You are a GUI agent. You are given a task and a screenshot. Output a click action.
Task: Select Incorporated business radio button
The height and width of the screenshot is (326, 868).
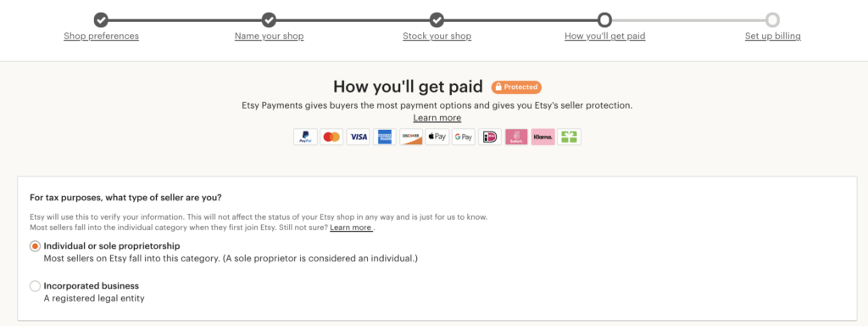pyautogui.click(x=35, y=286)
